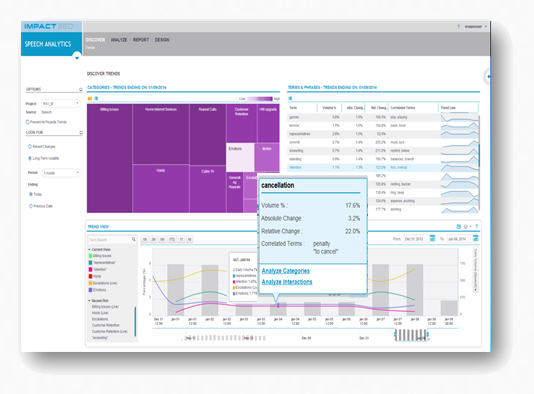Open the To date calendar icon
534x394 pixels.
click(x=476, y=238)
